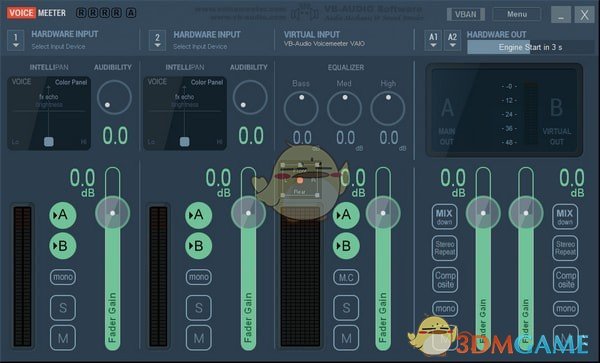Select MIX down mode on bus B
Screen dimensions: 600x363
[x=565, y=217]
